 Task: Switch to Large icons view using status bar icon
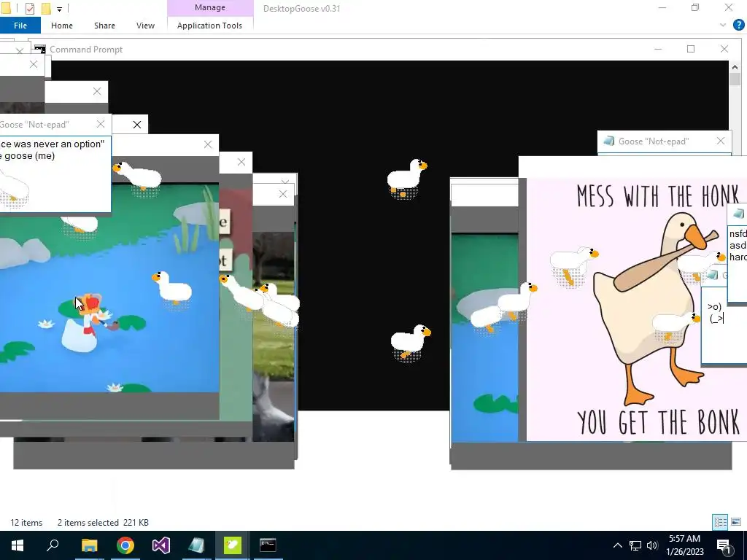(x=736, y=522)
